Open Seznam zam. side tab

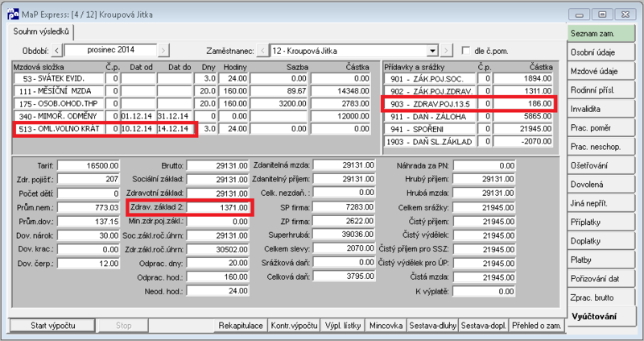pos(601,34)
